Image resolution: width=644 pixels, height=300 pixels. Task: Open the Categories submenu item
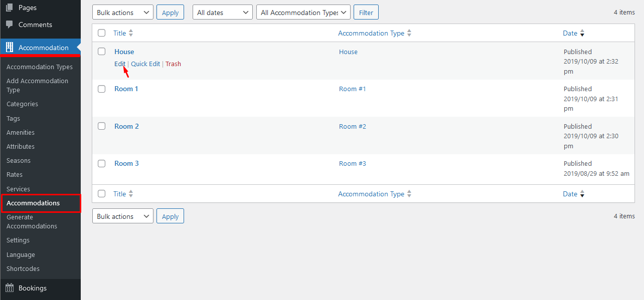pos(22,104)
